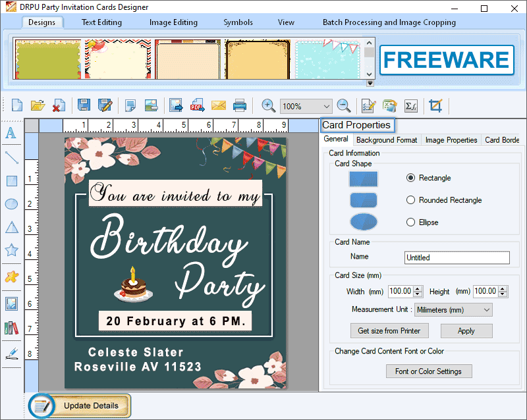The image size is (527, 420).
Task: Click the card Name input field
Action: (457, 258)
